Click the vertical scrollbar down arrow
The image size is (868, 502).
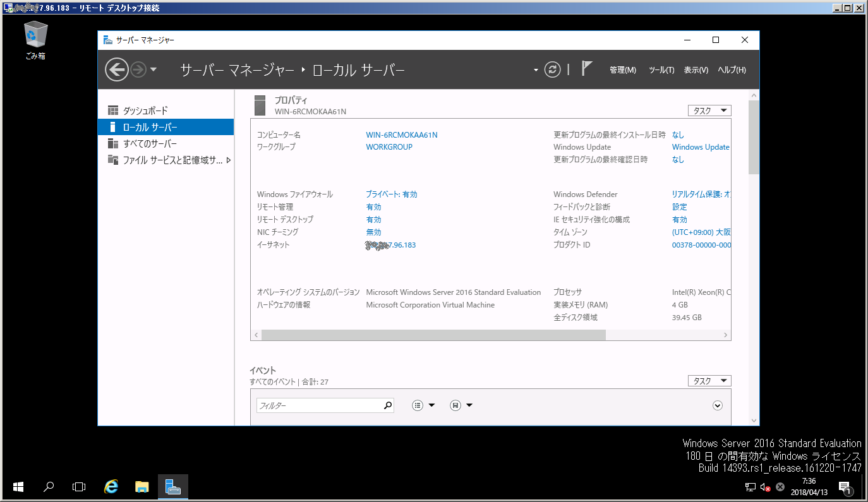(x=754, y=420)
